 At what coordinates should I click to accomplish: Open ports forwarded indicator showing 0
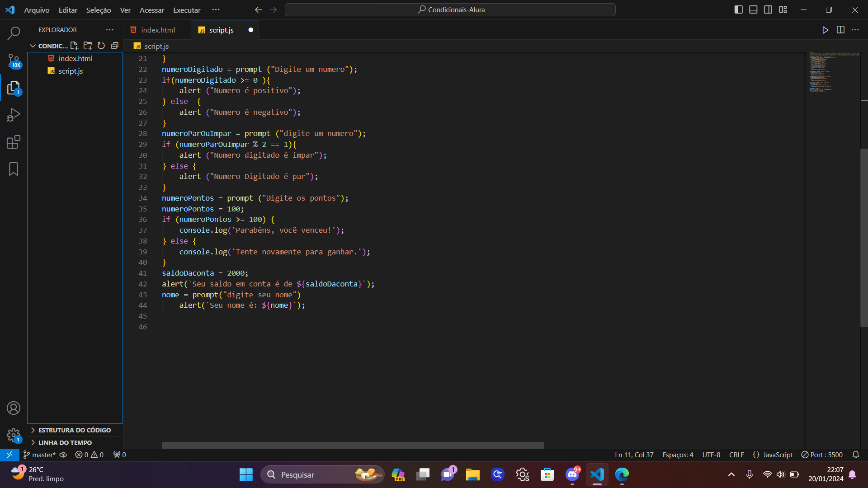coord(119,455)
